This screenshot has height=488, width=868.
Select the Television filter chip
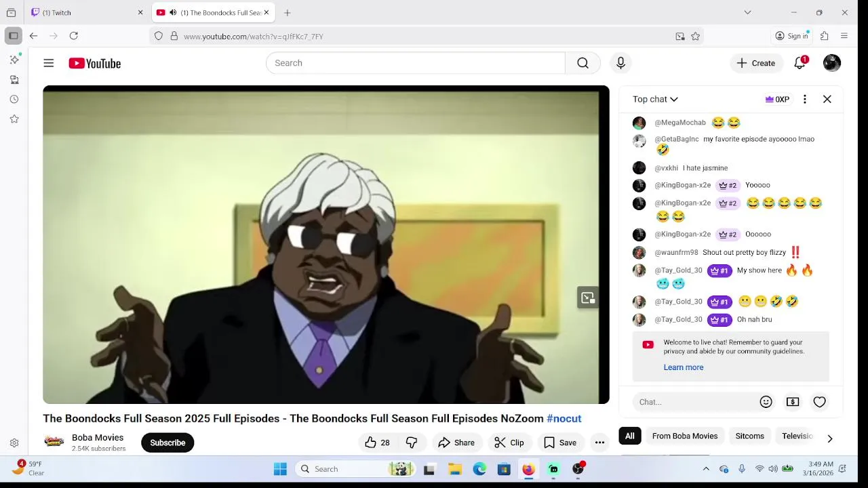[797, 436]
